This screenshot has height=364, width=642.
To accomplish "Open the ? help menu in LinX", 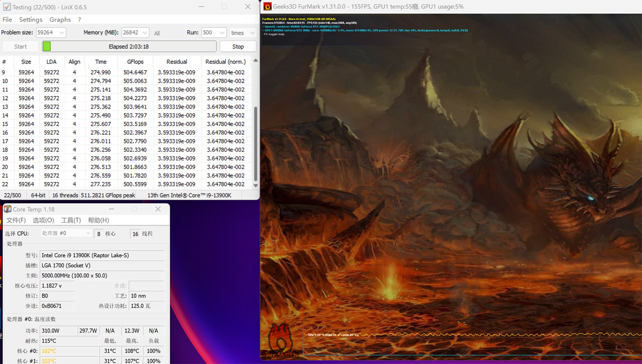I will [x=79, y=19].
